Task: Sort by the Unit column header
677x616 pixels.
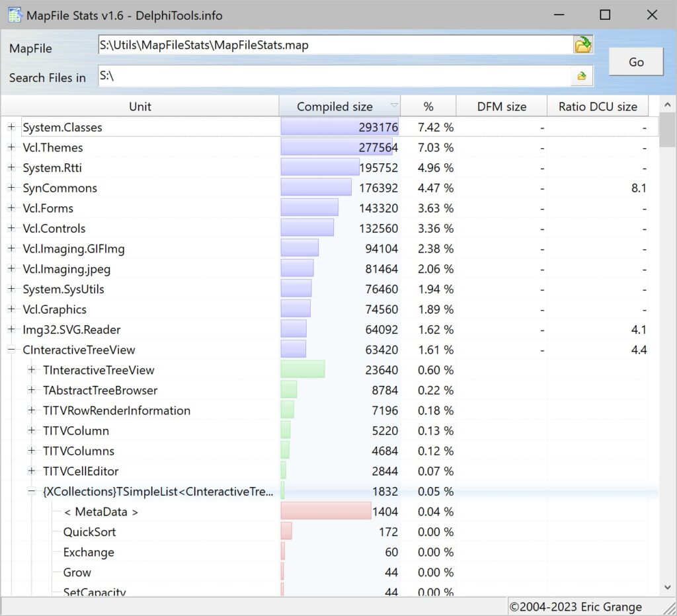Action: (140, 106)
